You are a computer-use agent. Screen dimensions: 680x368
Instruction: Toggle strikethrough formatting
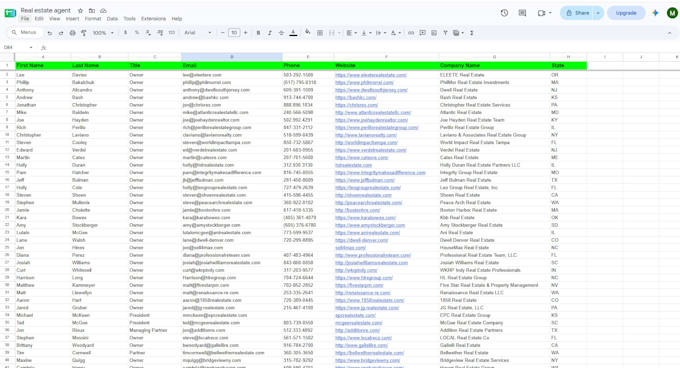pyautogui.click(x=281, y=33)
